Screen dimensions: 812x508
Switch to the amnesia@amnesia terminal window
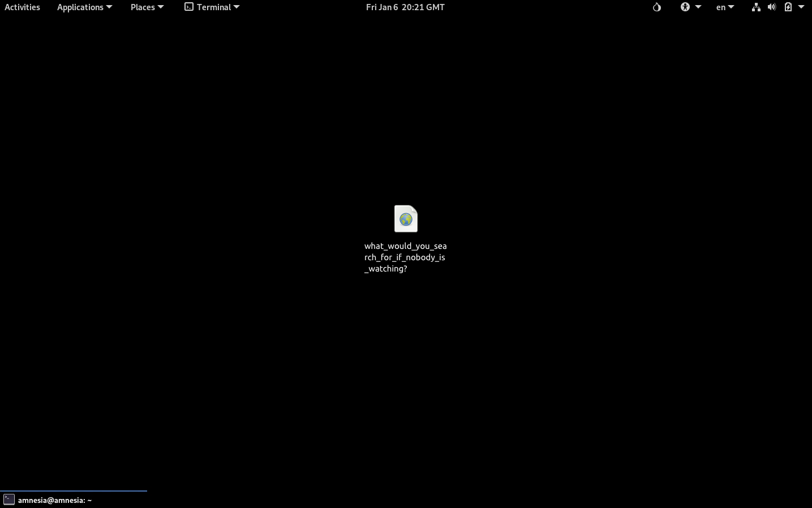[x=54, y=500]
